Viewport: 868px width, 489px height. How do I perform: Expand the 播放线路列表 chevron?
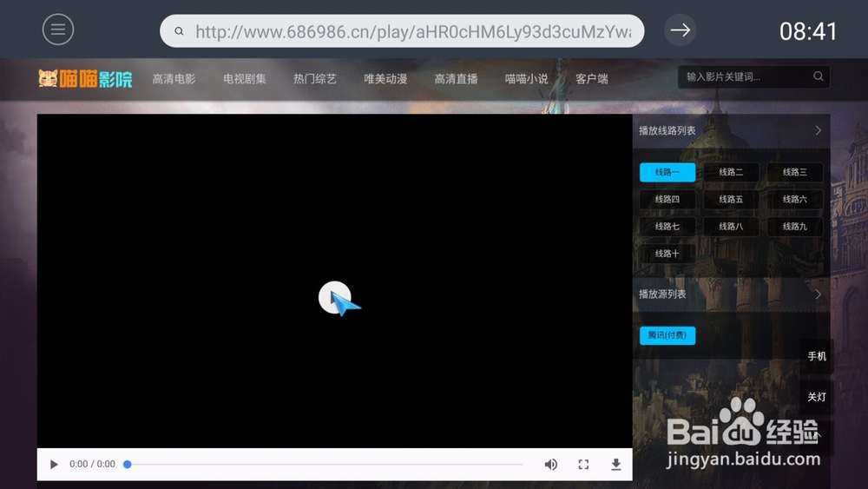[x=819, y=130]
